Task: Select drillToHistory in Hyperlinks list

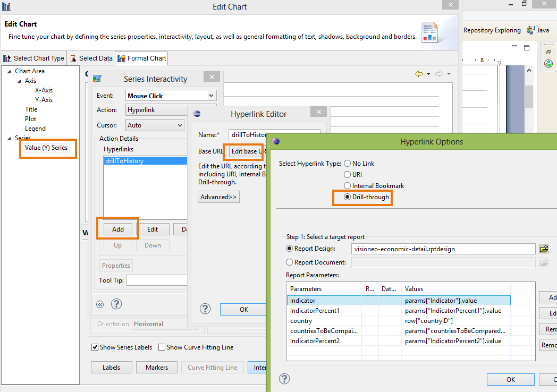Action: 145,161
